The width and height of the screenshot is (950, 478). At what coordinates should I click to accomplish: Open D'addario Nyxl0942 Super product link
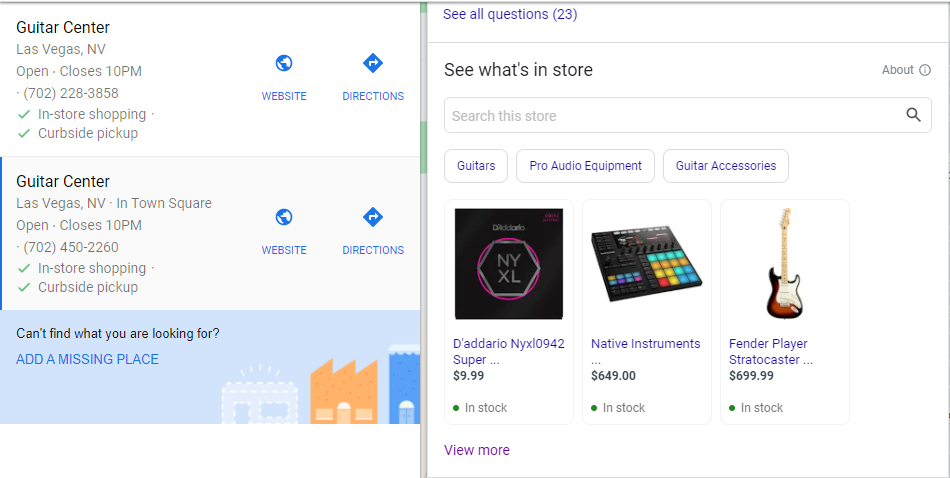click(508, 351)
